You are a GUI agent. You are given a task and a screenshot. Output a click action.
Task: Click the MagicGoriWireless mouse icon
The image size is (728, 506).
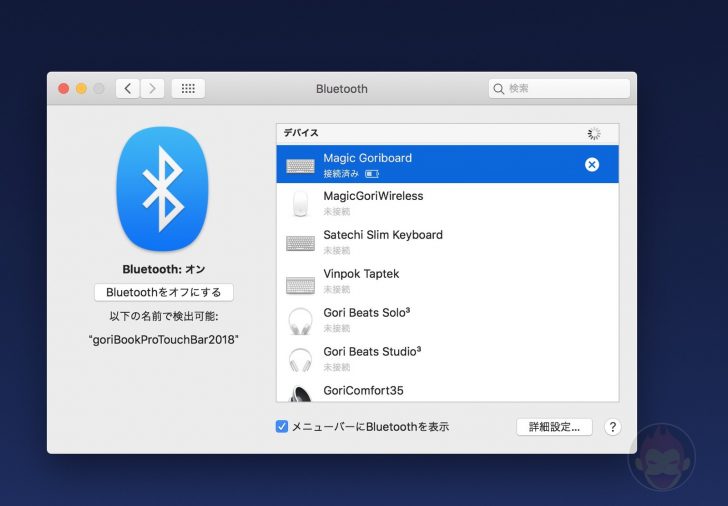(x=300, y=203)
